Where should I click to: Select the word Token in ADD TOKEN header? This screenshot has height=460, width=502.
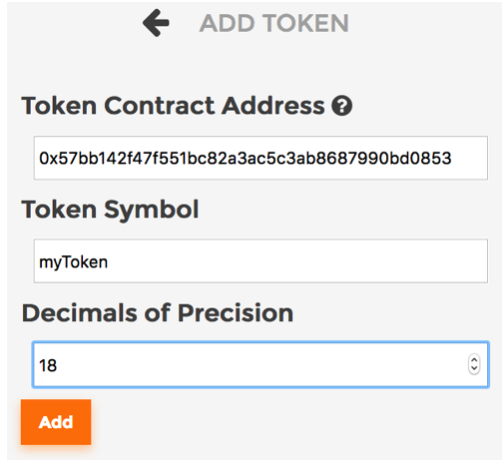tap(306, 23)
